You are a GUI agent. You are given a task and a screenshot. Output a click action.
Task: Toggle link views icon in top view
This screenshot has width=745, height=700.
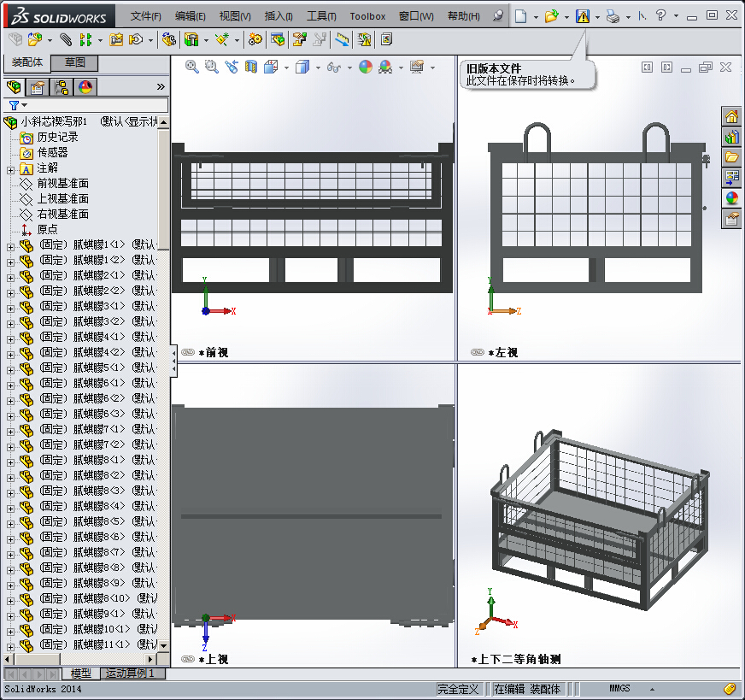[x=188, y=659]
